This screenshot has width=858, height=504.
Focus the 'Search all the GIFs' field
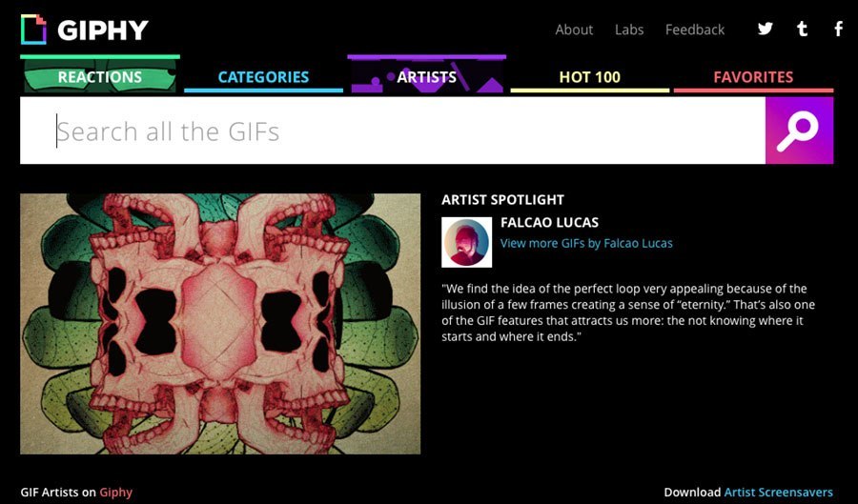[x=393, y=131]
